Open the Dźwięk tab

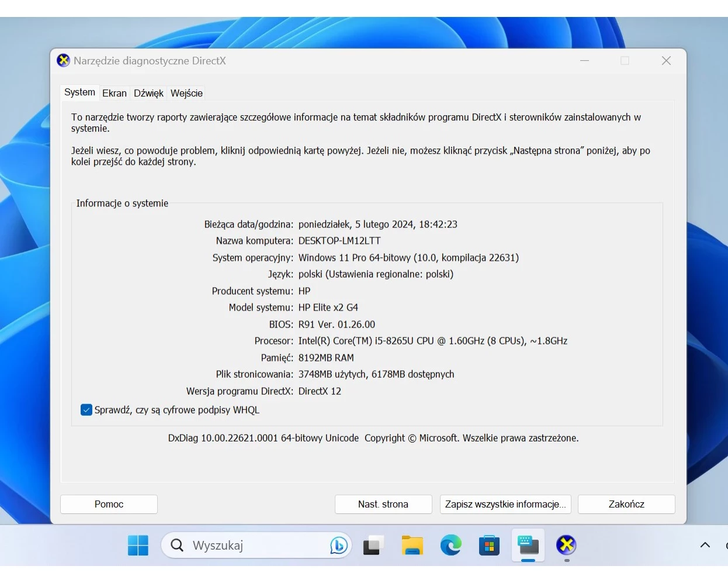point(148,93)
